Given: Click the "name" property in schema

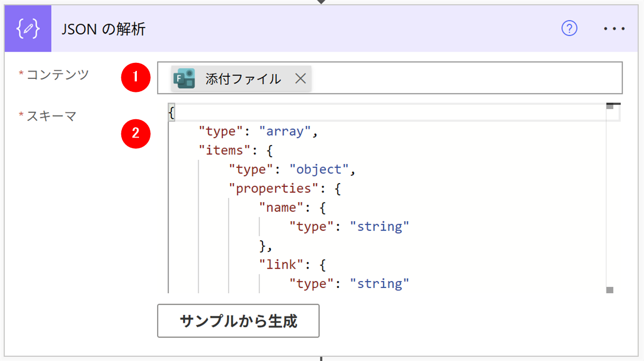Looking at the screenshot, I should pos(281,208).
